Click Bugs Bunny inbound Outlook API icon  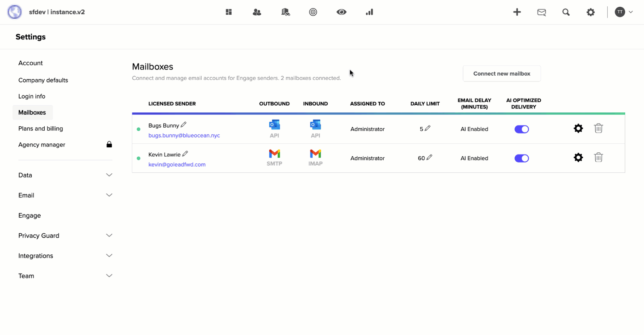(x=315, y=125)
